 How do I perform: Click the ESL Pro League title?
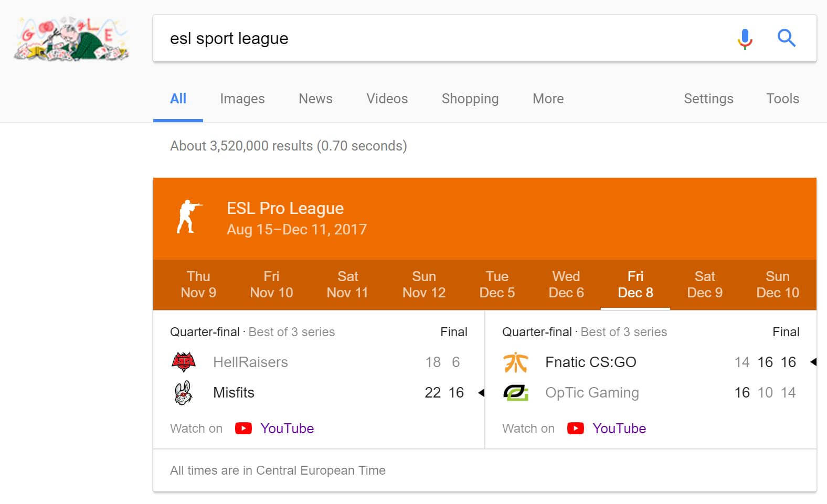coord(285,208)
